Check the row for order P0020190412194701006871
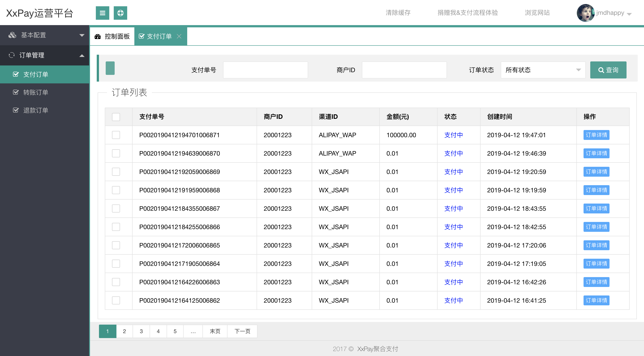This screenshot has height=356, width=644. (116, 135)
